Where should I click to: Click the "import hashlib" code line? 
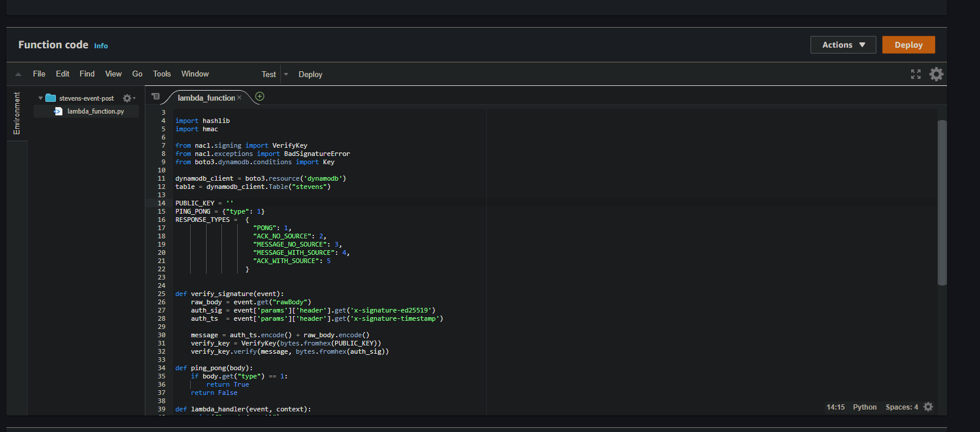point(202,121)
